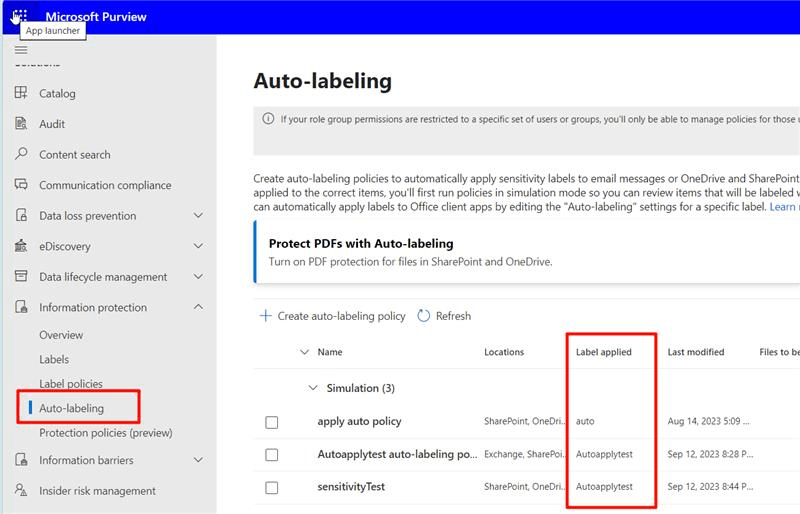Viewport: 800px width, 514px height.
Task: Sort by the Locations column header
Action: point(504,352)
